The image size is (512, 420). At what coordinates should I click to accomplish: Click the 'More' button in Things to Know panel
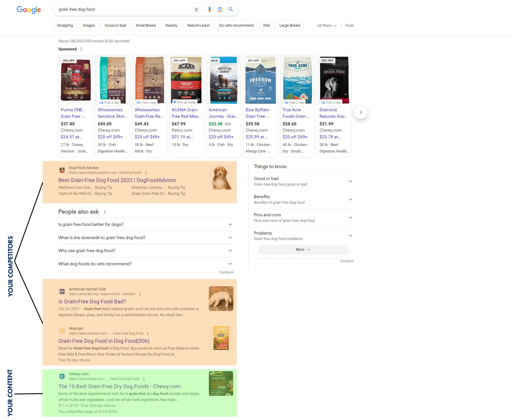[x=303, y=249]
